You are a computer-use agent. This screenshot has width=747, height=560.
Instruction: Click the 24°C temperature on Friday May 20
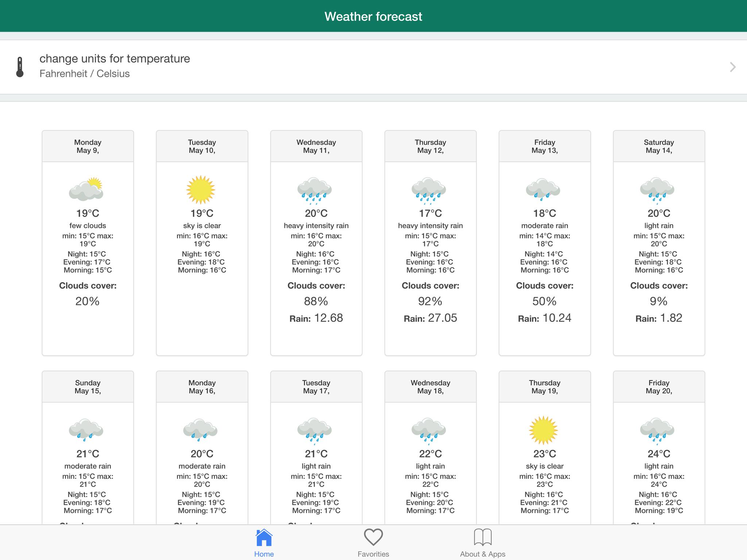tap(659, 454)
